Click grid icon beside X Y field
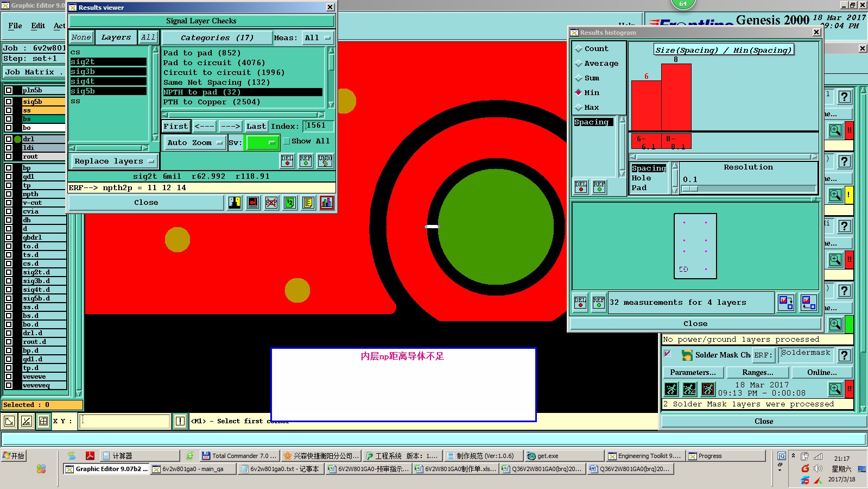 pos(43,421)
